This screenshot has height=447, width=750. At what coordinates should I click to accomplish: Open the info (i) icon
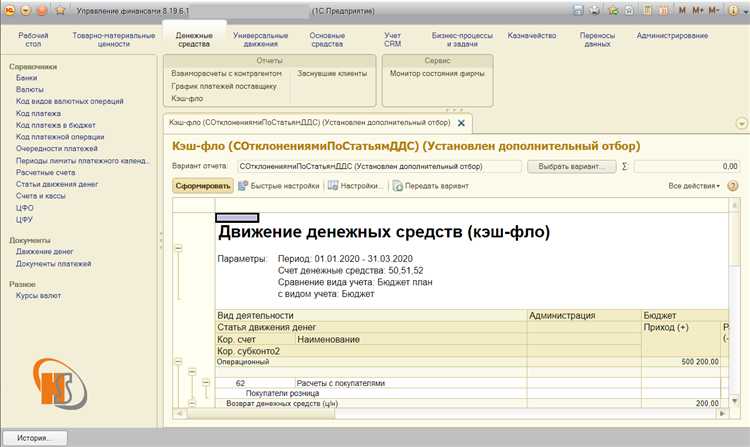point(733,11)
